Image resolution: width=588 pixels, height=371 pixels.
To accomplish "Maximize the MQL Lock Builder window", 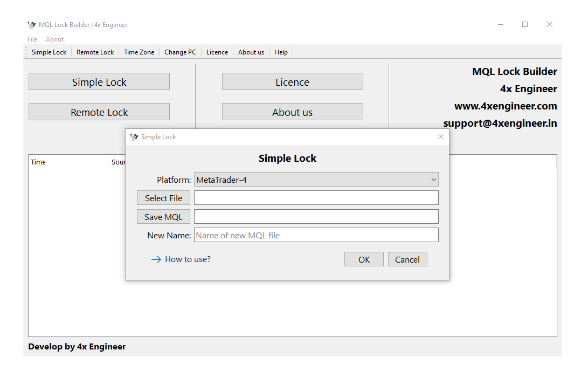I will (525, 24).
